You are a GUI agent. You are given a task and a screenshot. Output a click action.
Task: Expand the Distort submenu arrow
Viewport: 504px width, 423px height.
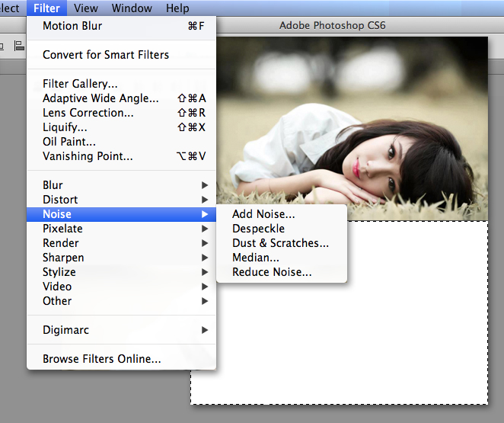tap(204, 200)
